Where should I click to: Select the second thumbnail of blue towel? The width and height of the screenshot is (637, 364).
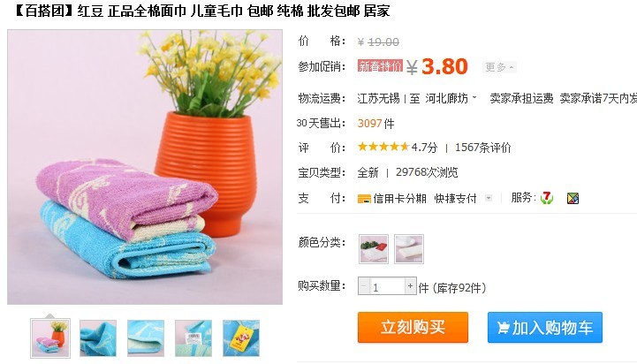tap(98, 338)
